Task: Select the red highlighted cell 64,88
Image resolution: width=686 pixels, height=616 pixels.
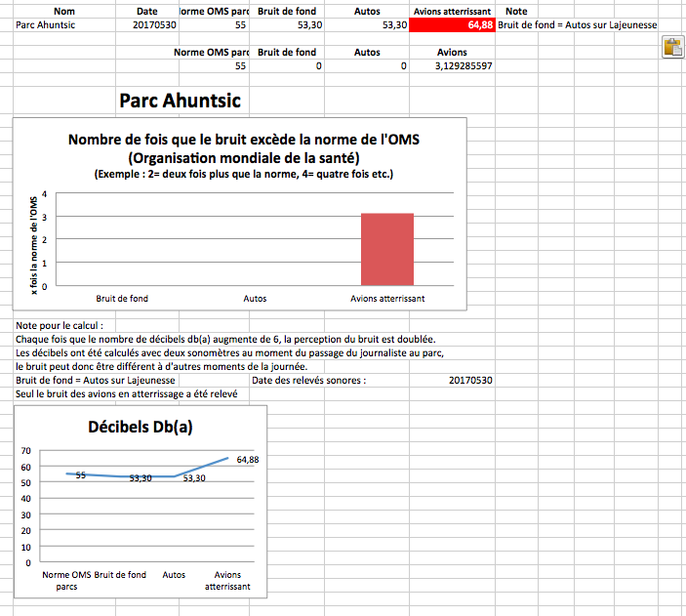Action: (452, 25)
